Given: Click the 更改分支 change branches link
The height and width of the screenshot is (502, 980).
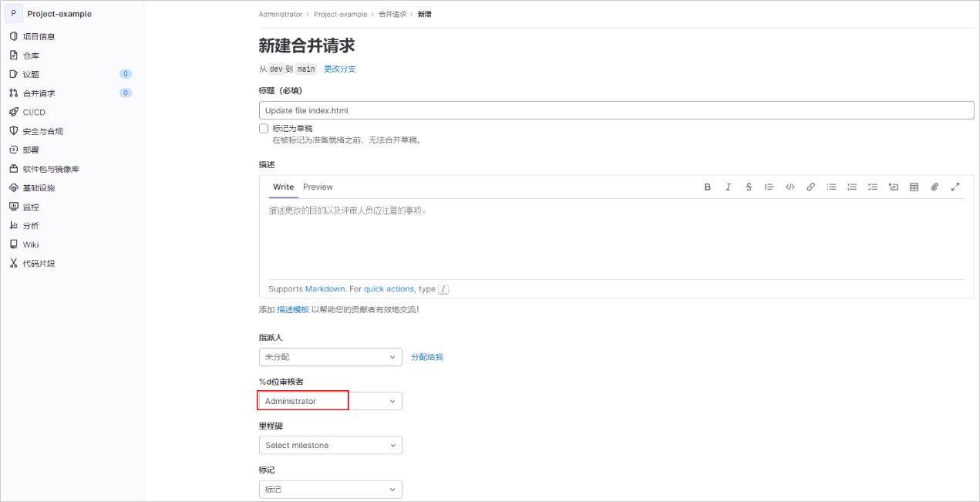Looking at the screenshot, I should (x=339, y=69).
